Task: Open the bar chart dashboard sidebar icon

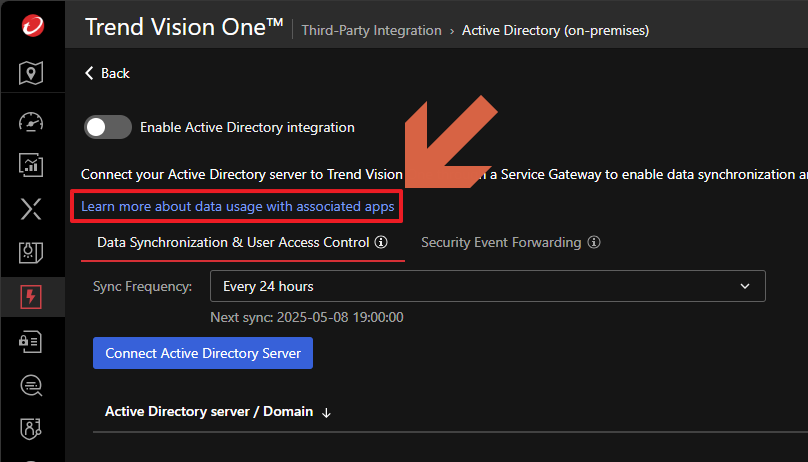Action: pos(31,165)
